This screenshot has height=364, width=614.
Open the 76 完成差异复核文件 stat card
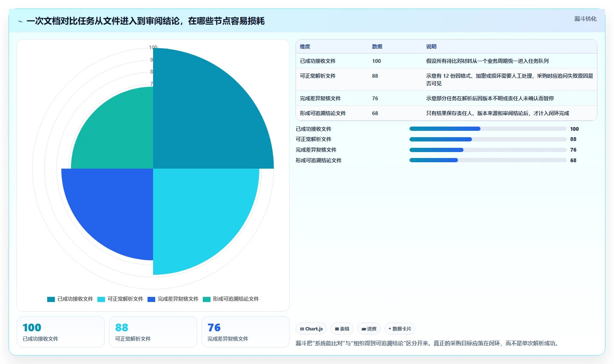[245, 332]
